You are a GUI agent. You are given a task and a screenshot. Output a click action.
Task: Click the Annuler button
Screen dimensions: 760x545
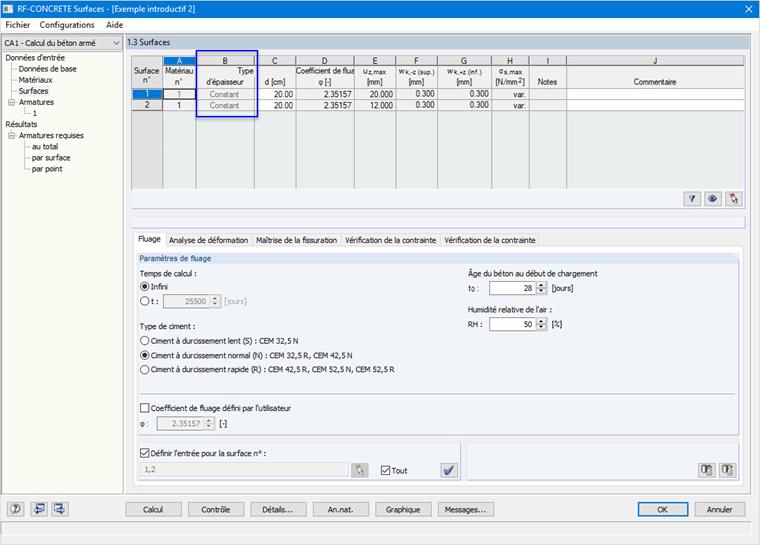(719, 509)
